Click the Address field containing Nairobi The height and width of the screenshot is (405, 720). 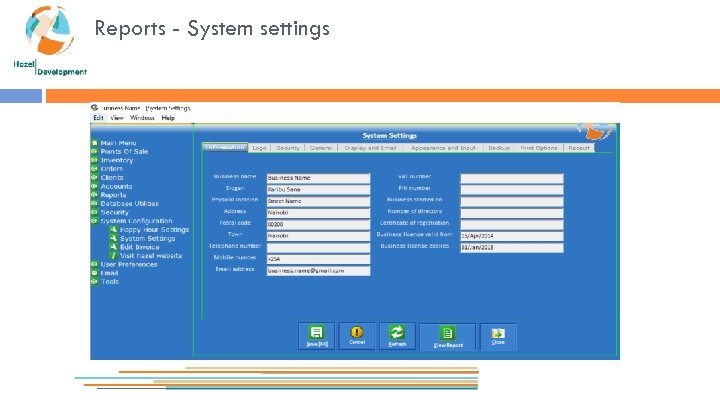tap(318, 213)
